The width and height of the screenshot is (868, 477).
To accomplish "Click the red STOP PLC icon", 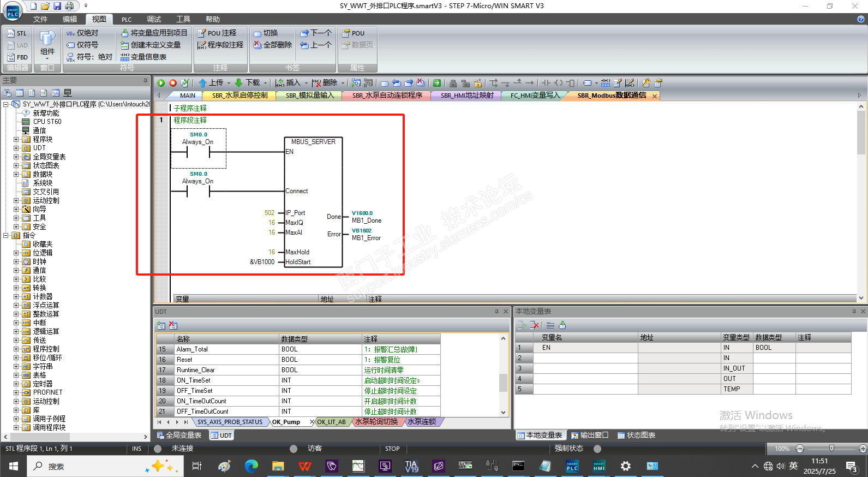I will pos(173,83).
